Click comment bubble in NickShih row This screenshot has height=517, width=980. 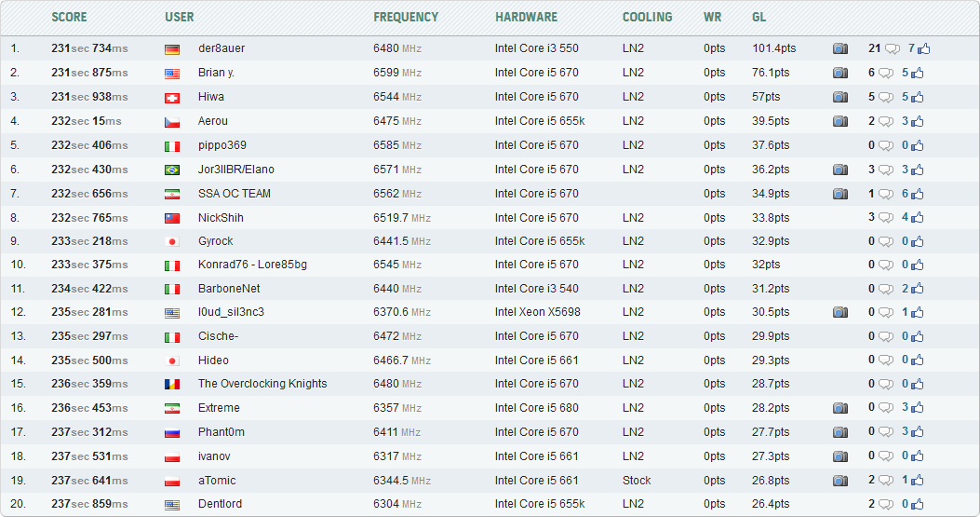886,218
